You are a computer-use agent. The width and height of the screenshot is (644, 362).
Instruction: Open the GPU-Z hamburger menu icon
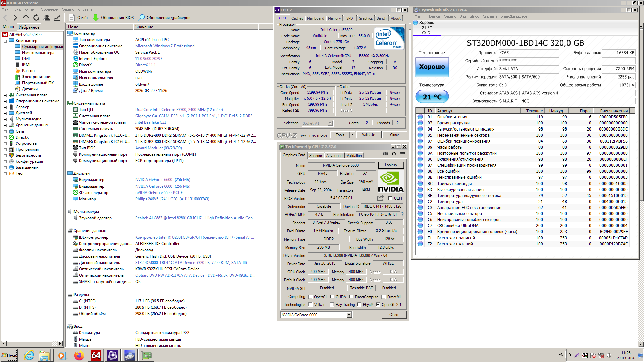click(x=402, y=154)
